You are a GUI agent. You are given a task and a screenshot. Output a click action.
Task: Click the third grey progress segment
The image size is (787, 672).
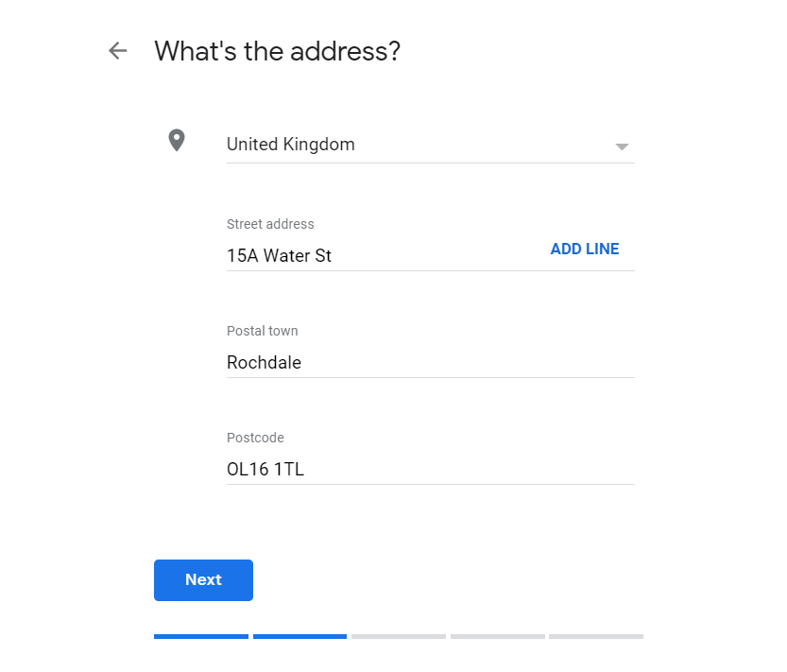(399, 636)
